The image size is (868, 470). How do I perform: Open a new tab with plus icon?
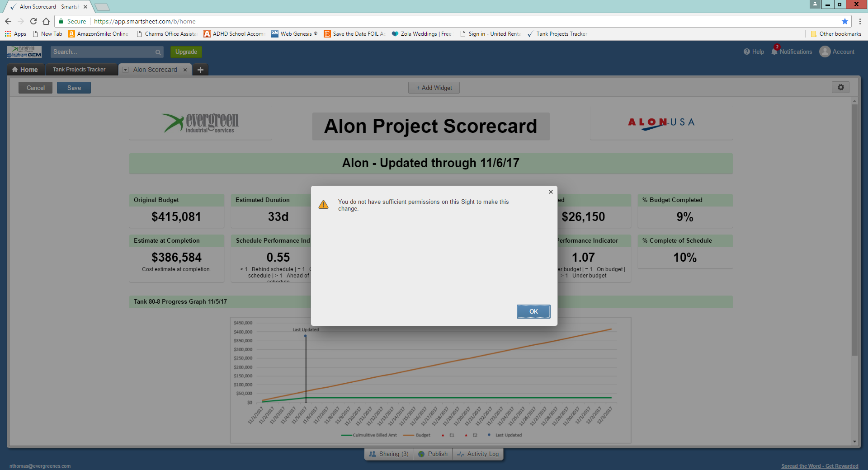201,70
